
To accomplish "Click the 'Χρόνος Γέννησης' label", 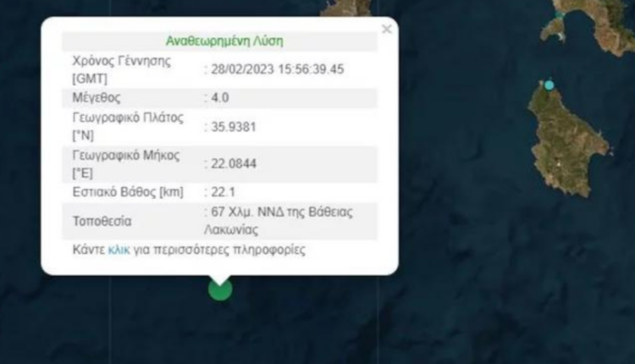I will [x=121, y=61].
